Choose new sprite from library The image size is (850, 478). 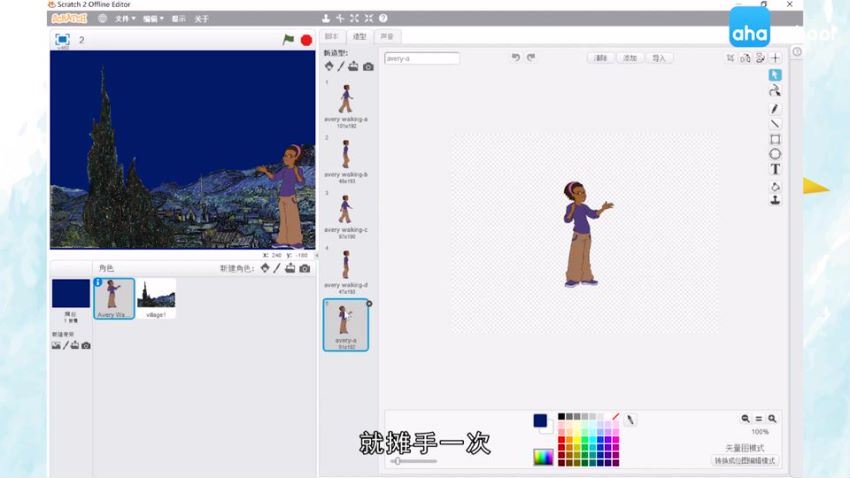(265, 268)
